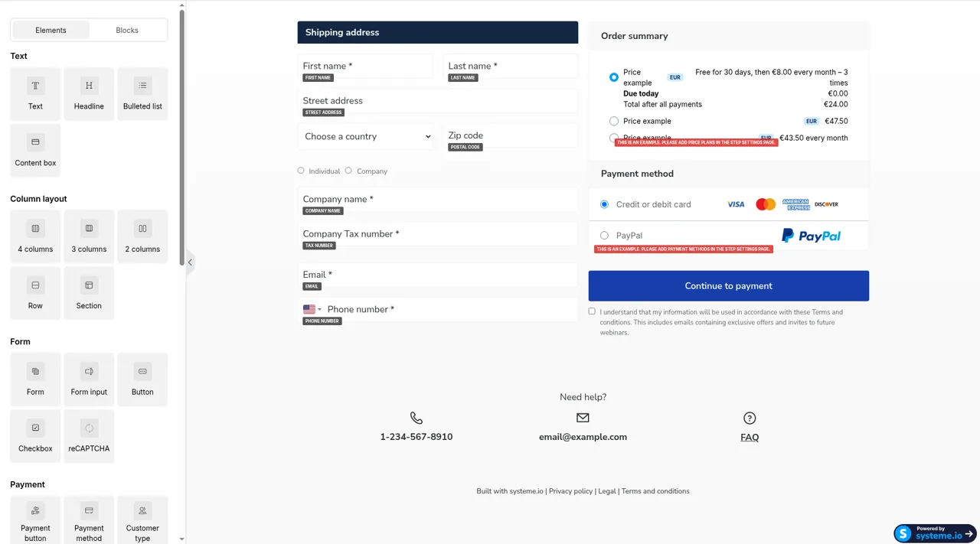
Task: Click the Mastercard logo
Action: click(x=766, y=204)
